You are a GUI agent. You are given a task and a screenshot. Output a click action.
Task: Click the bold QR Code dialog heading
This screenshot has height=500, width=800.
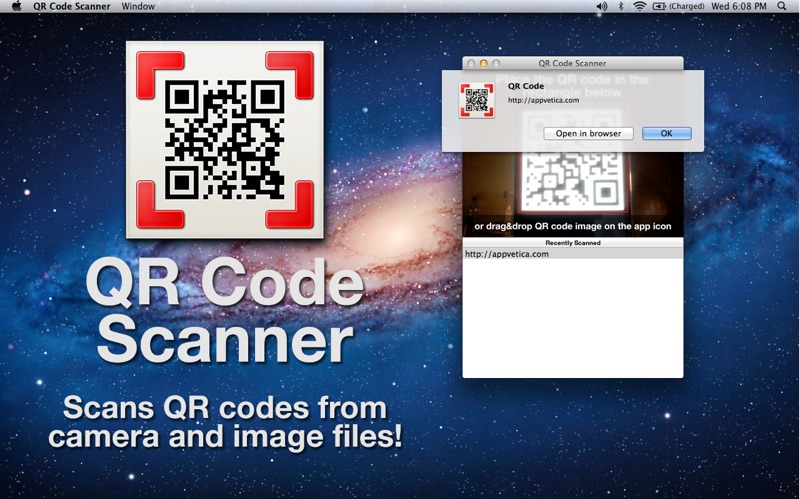(526, 86)
